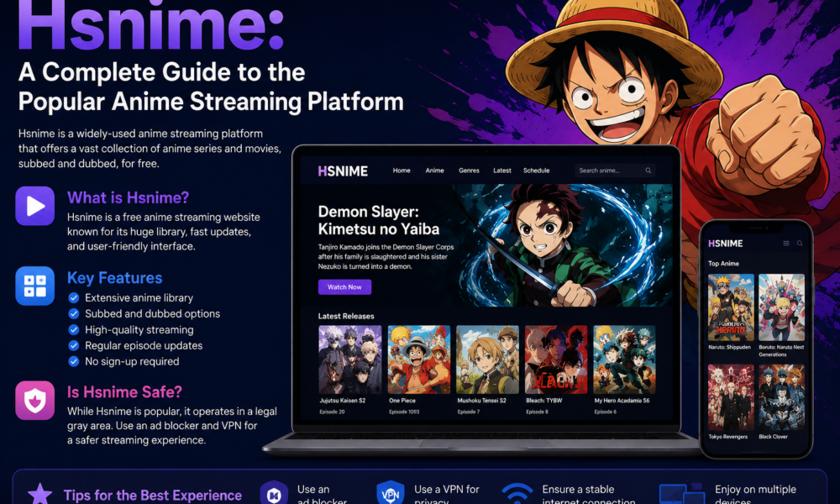840x504 pixels.
Task: Select the Jujutsu Kaisen S2 thumbnail
Action: click(x=350, y=360)
